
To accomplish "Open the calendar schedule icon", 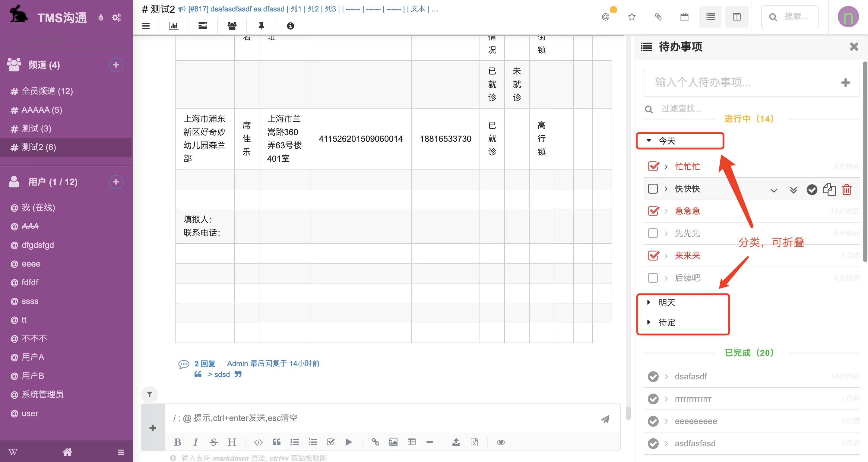I will pyautogui.click(x=684, y=17).
